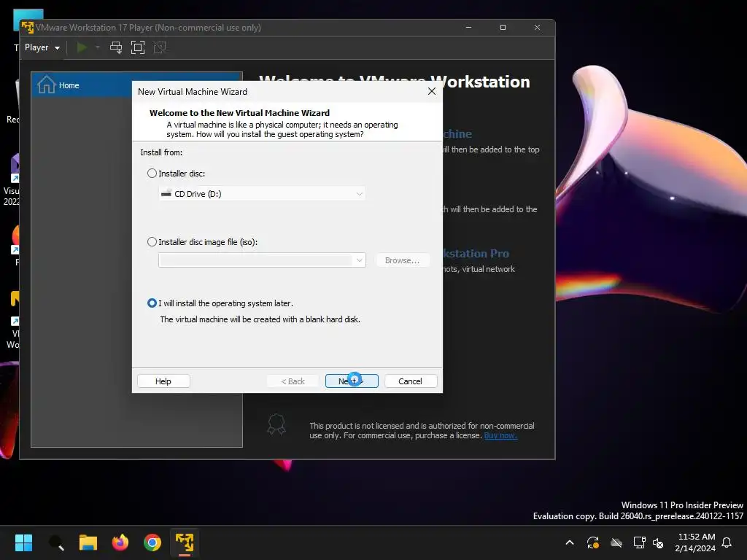
Task: Open the Windows Start menu
Action: [x=23, y=542]
